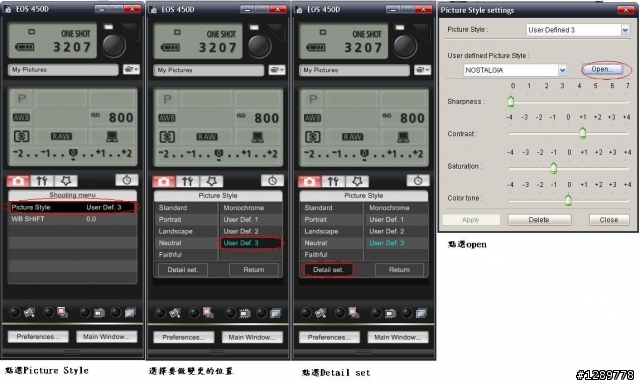Click the Contrast slider handle
The height and width of the screenshot is (383, 640).
pyautogui.click(x=582, y=132)
